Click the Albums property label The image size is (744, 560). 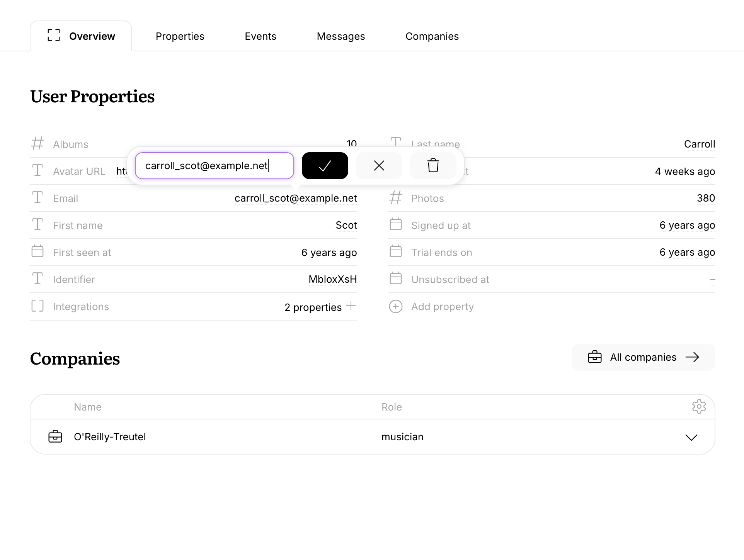[71, 144]
